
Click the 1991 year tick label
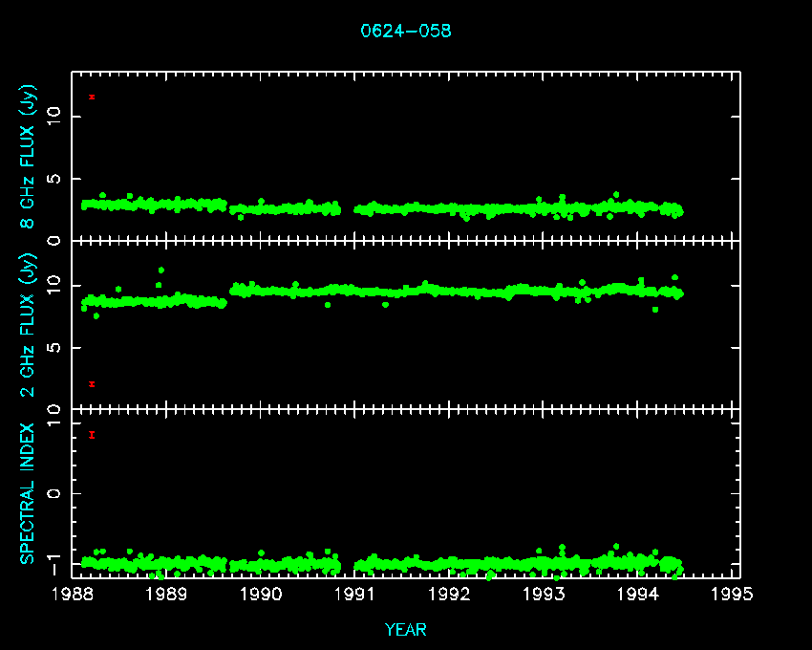[x=355, y=594]
